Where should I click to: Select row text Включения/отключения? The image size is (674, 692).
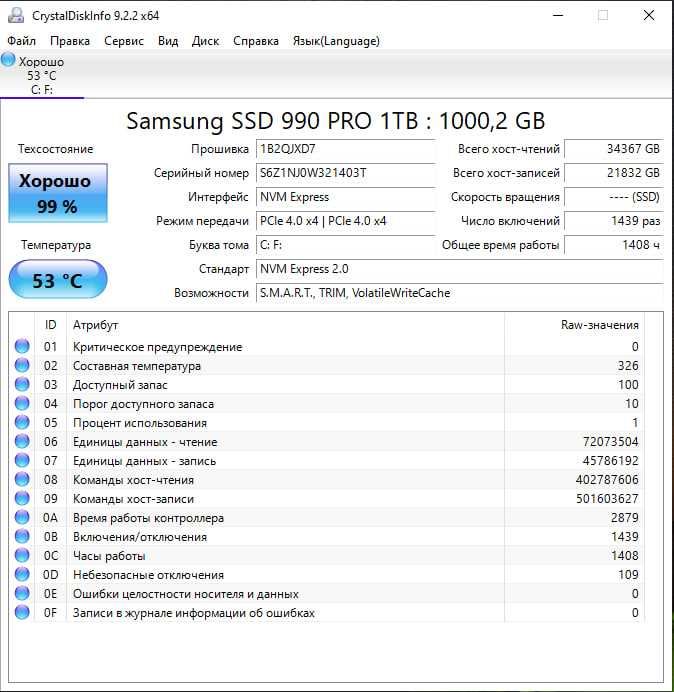(140, 537)
